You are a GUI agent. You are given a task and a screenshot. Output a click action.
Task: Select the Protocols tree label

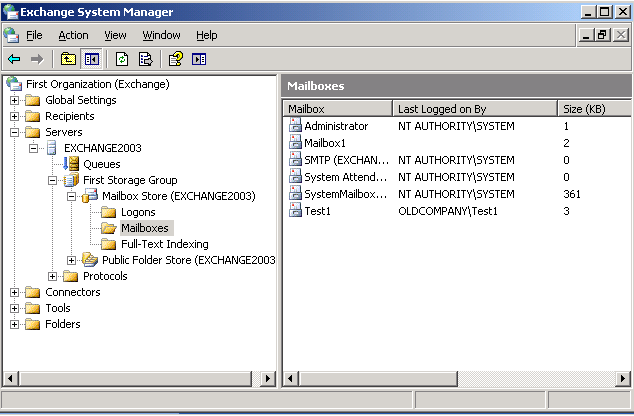tap(105, 276)
